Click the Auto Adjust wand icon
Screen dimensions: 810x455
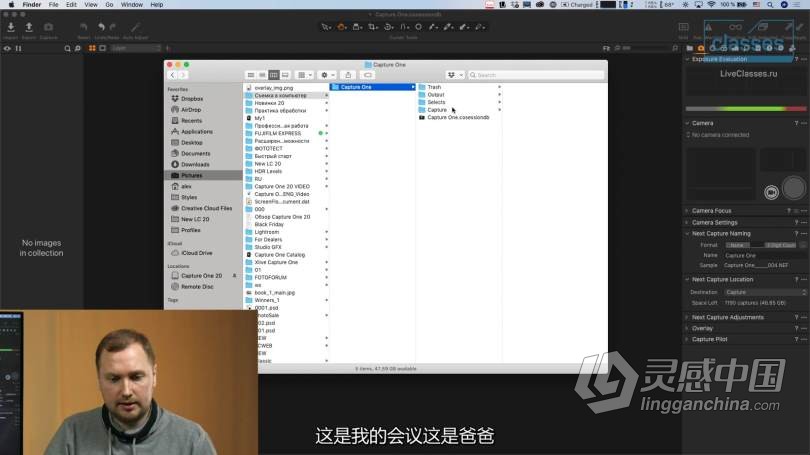(135, 27)
